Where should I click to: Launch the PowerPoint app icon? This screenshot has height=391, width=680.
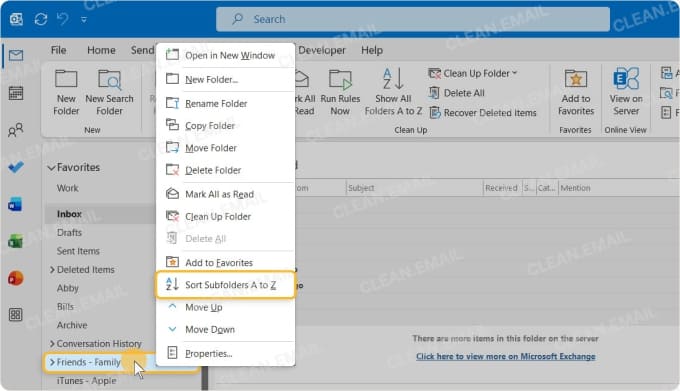[x=16, y=278]
